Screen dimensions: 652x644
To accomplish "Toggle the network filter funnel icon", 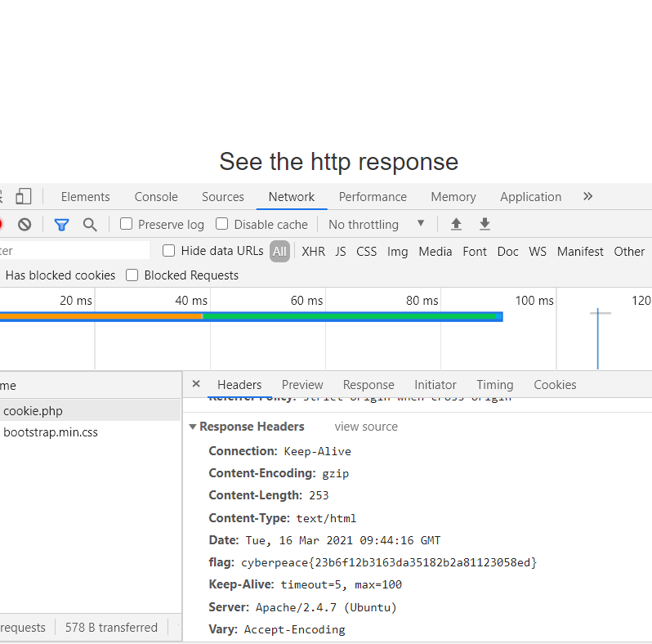I will 61,225.
